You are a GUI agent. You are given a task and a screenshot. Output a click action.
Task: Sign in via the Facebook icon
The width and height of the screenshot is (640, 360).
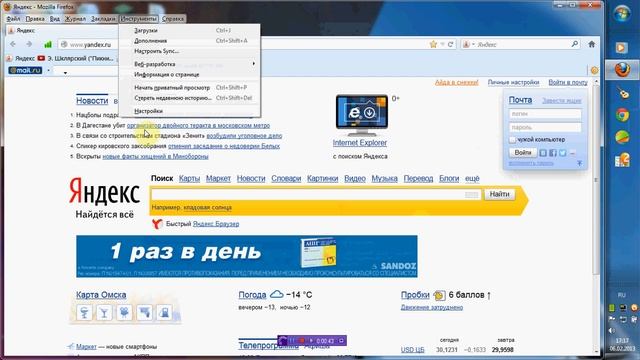click(553, 153)
